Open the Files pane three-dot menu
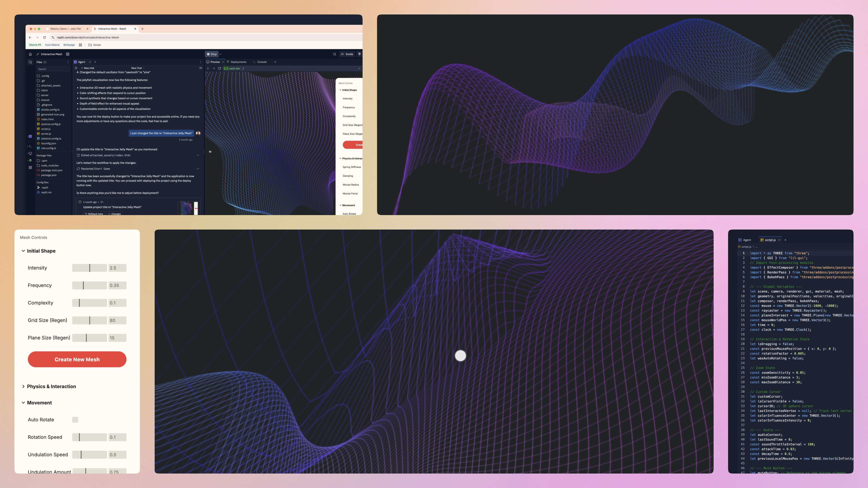 pyautogui.click(x=68, y=62)
